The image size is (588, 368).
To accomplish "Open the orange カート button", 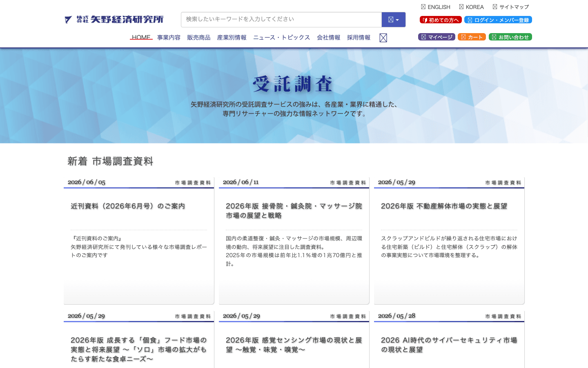I will pyautogui.click(x=472, y=37).
